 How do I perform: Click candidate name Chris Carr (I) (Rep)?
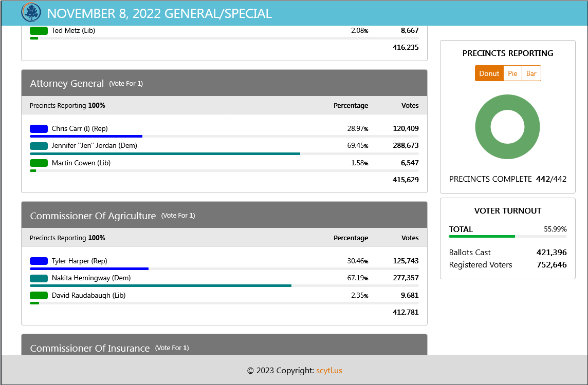(x=80, y=128)
